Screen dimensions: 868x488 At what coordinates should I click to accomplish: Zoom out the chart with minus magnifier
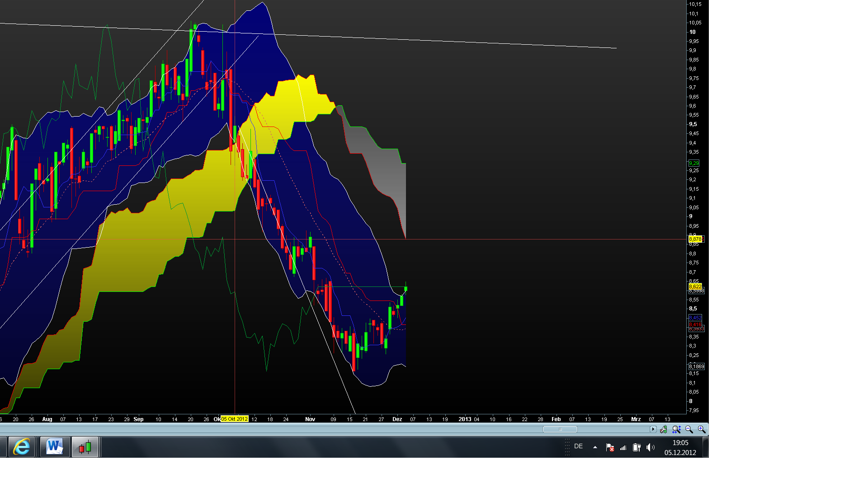[689, 430]
